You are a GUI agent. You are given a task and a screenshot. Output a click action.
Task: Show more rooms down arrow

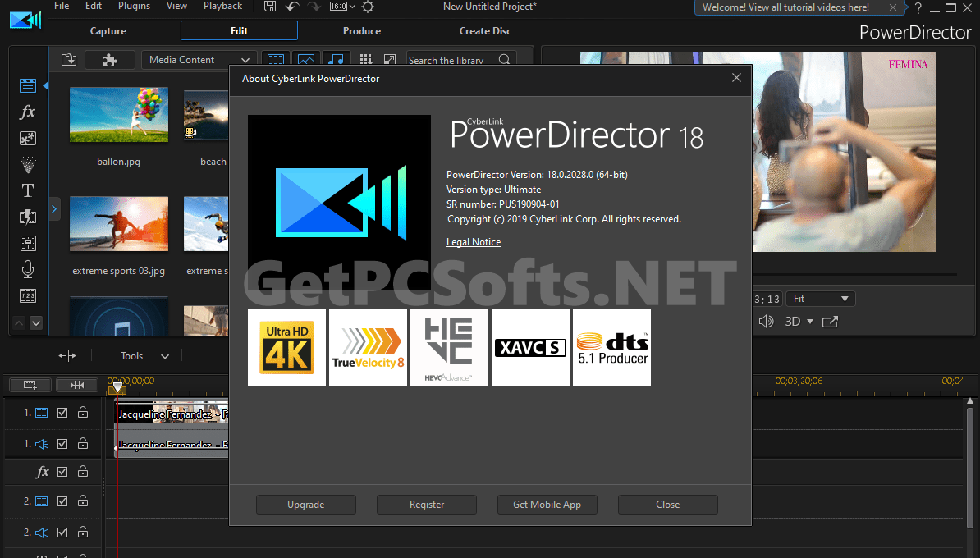point(36,323)
